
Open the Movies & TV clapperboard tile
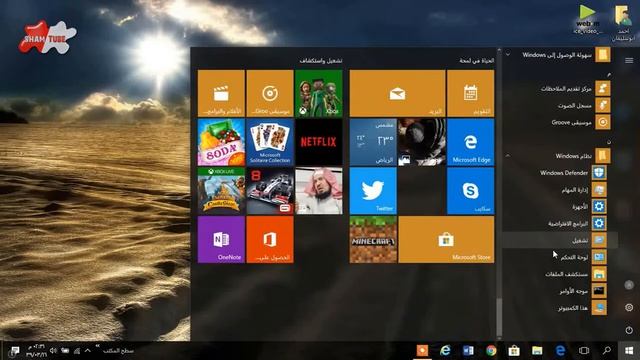[221, 93]
